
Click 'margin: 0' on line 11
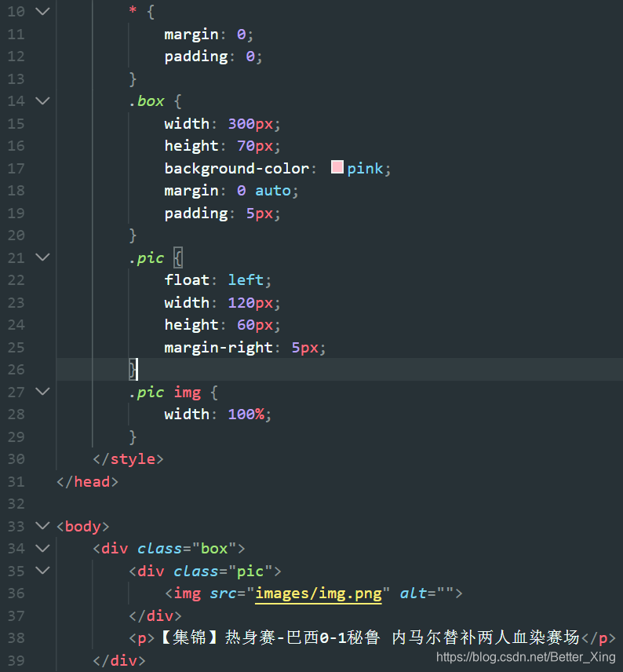point(209,35)
